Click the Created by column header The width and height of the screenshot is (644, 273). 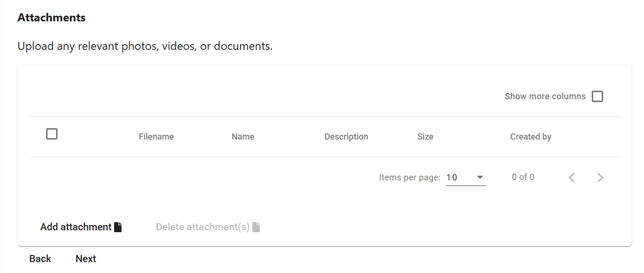[x=531, y=137]
